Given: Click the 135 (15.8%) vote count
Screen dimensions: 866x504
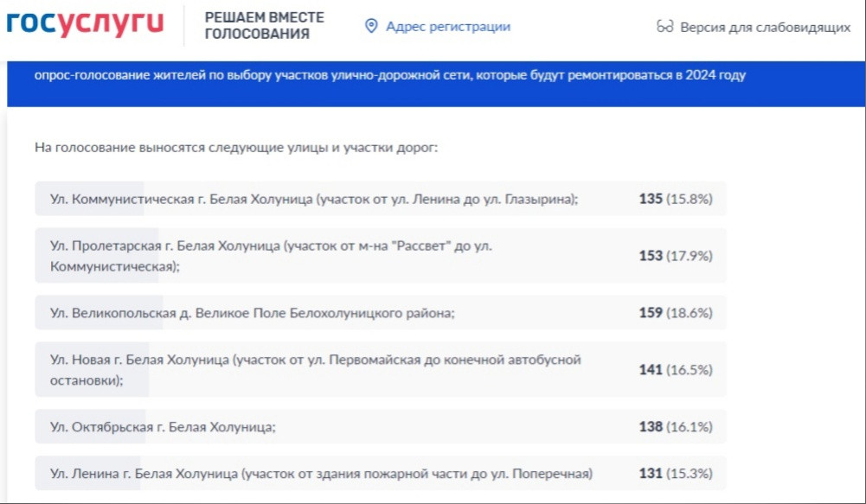Looking at the screenshot, I should 675,199.
